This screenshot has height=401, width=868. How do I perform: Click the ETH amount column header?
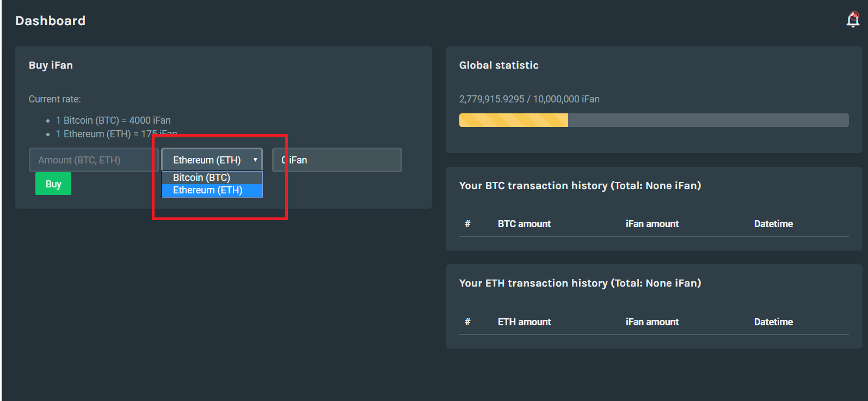[x=524, y=322]
